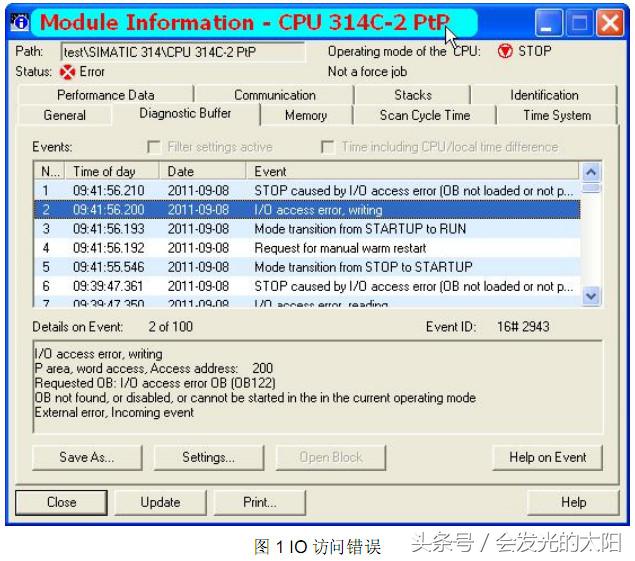Screen dimensions: 635x561
Task: Click the Module Information title bar icon
Action: tap(19, 21)
